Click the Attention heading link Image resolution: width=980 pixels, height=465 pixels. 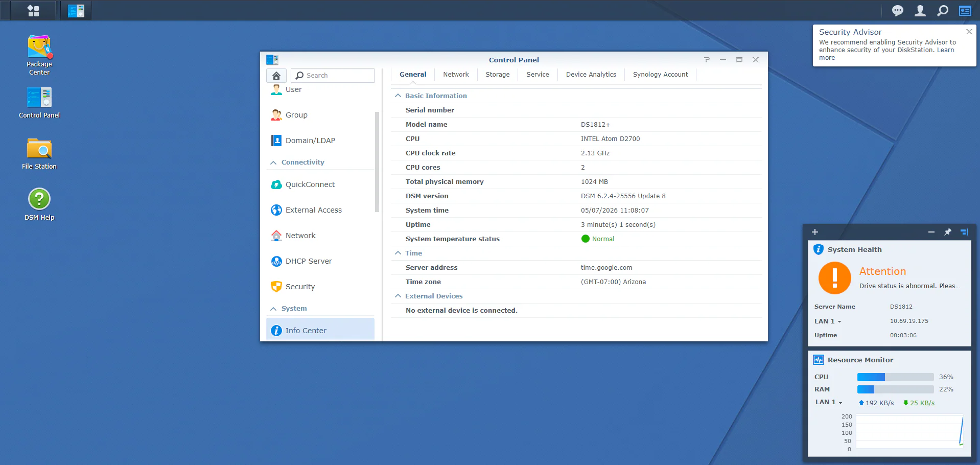(882, 271)
